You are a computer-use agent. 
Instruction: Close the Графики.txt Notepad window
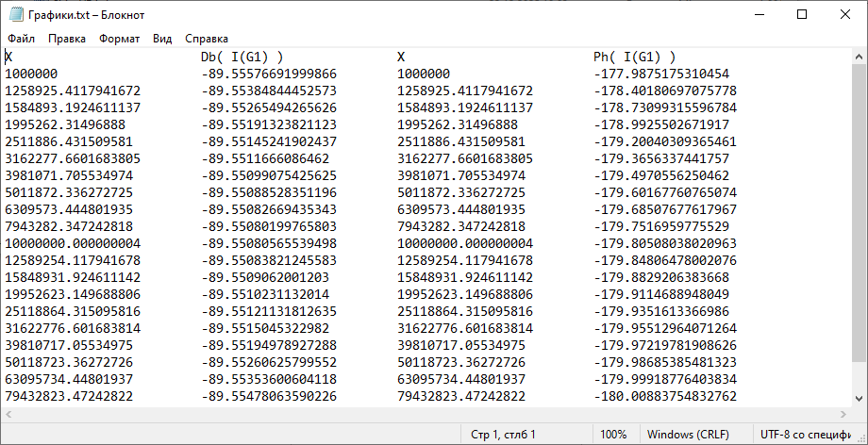click(845, 15)
